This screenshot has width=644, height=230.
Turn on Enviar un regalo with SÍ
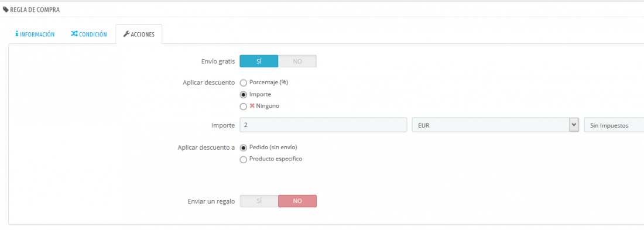[x=259, y=201]
